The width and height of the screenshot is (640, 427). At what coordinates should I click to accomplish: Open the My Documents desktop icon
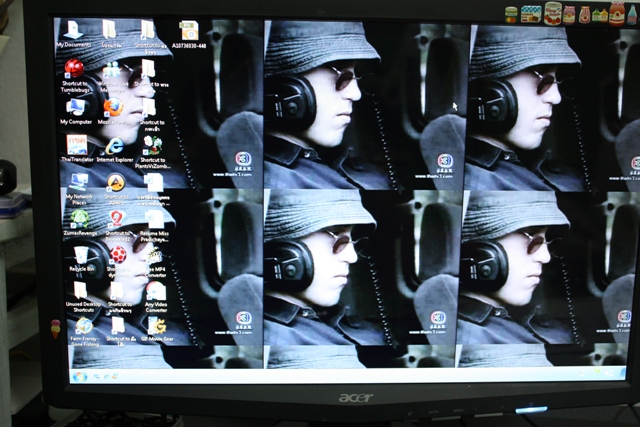coord(73,34)
